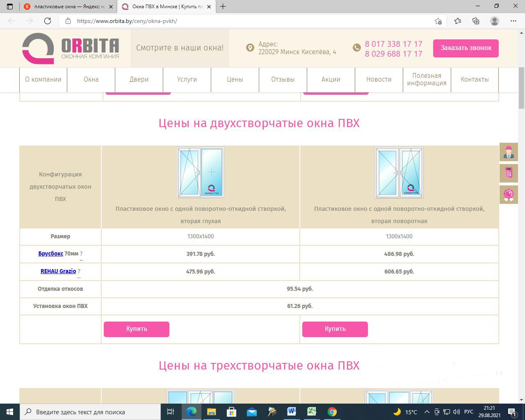Click the address bar URL field
Image resolution: width=525 pixels, height=420 pixels.
246,21
